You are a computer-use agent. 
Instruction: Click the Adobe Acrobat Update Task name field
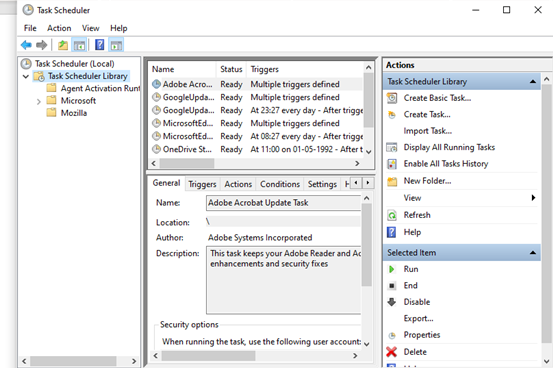pyautogui.click(x=284, y=203)
